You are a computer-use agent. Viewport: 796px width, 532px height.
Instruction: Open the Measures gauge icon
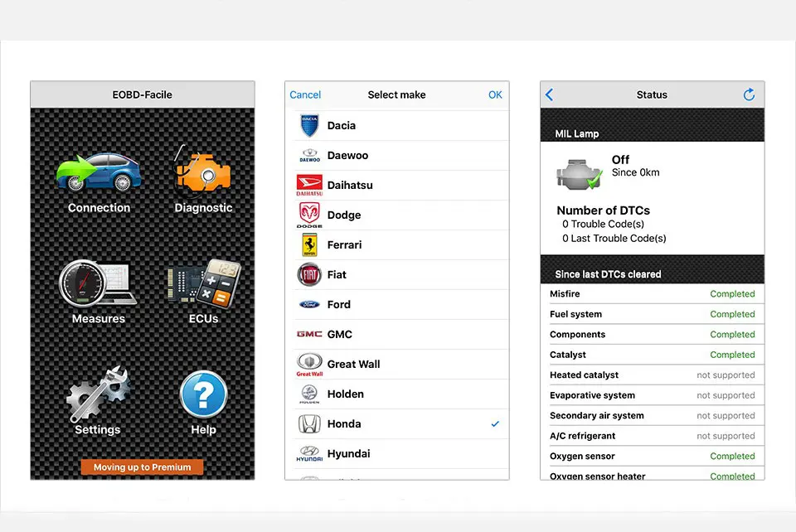tap(98, 284)
